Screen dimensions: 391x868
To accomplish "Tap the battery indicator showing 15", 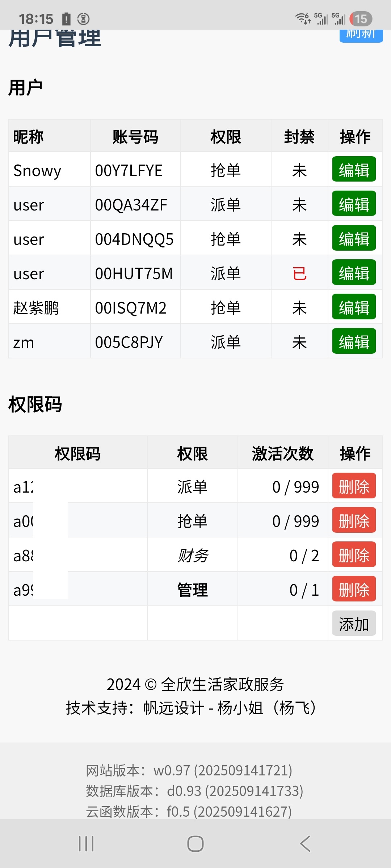I will (x=361, y=19).
